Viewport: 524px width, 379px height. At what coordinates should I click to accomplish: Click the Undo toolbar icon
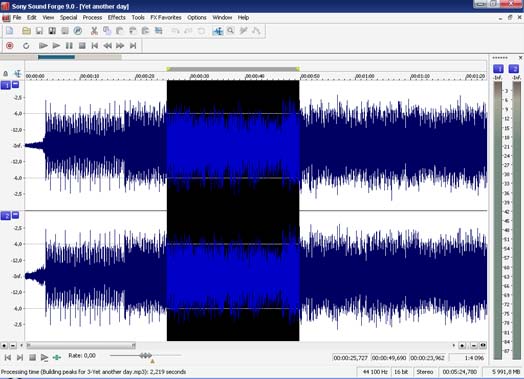[175, 31]
